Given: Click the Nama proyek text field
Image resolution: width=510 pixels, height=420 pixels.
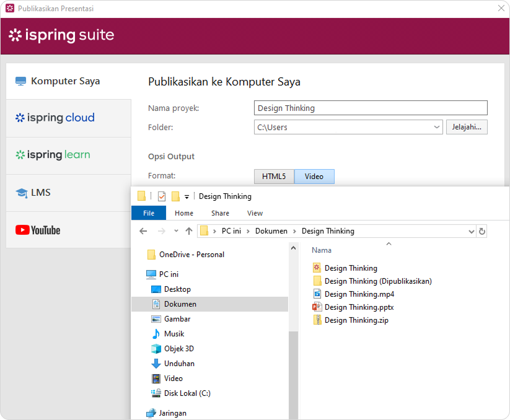Looking at the screenshot, I should (x=371, y=108).
